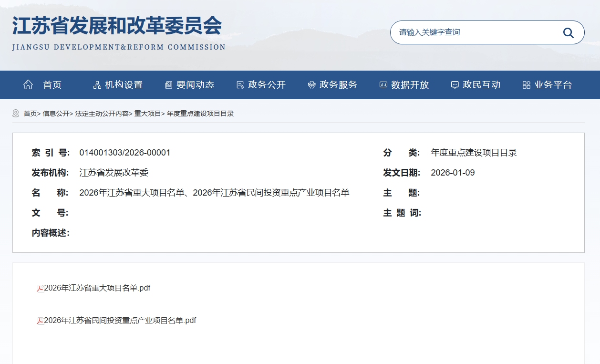
Task: Click the 江苏省发展和改革委员会 site title
Action: coord(117,26)
